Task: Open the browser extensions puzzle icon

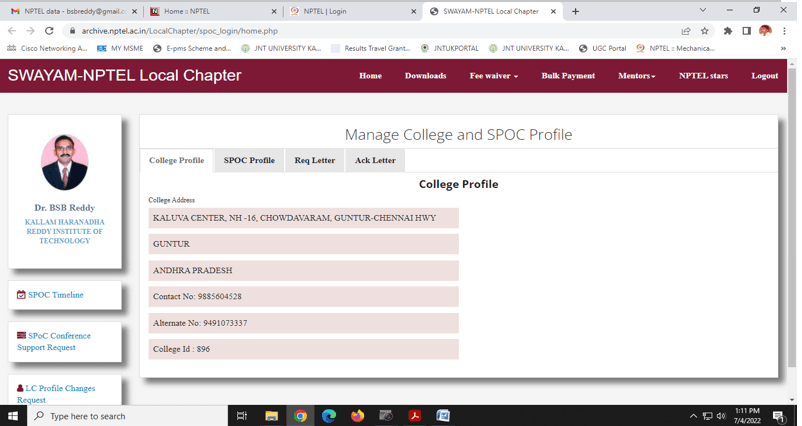Action: pos(727,31)
